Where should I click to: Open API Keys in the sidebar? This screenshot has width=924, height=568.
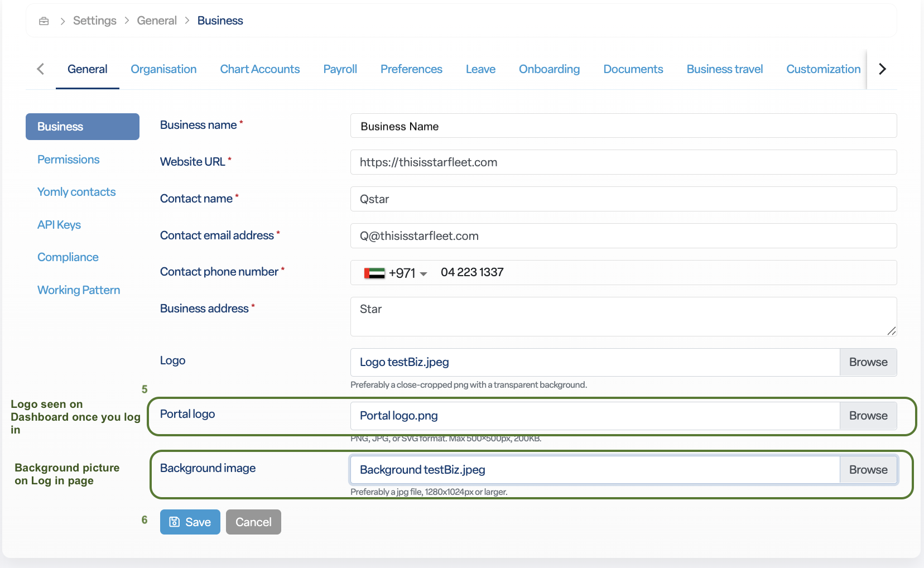click(x=59, y=225)
